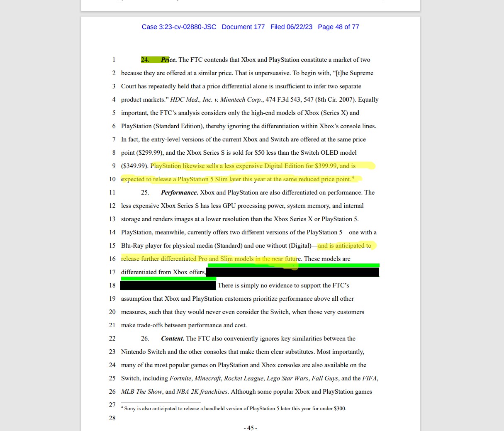504x431 pixels.
Task: Click the bold "Content." paragraph heading
Action: tap(173, 338)
